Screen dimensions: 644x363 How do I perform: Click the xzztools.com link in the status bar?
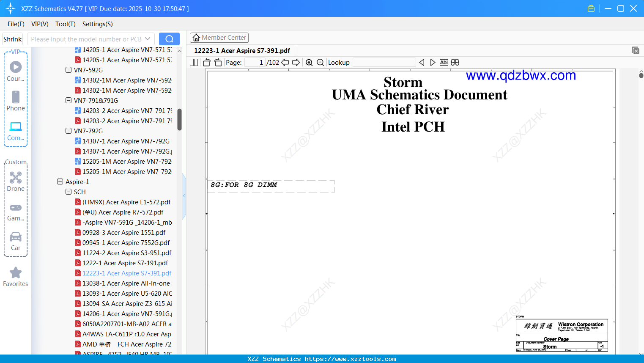350,359
